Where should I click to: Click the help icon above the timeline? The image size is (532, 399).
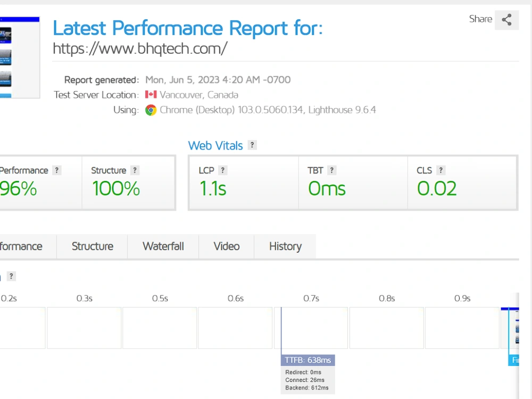pos(11,276)
